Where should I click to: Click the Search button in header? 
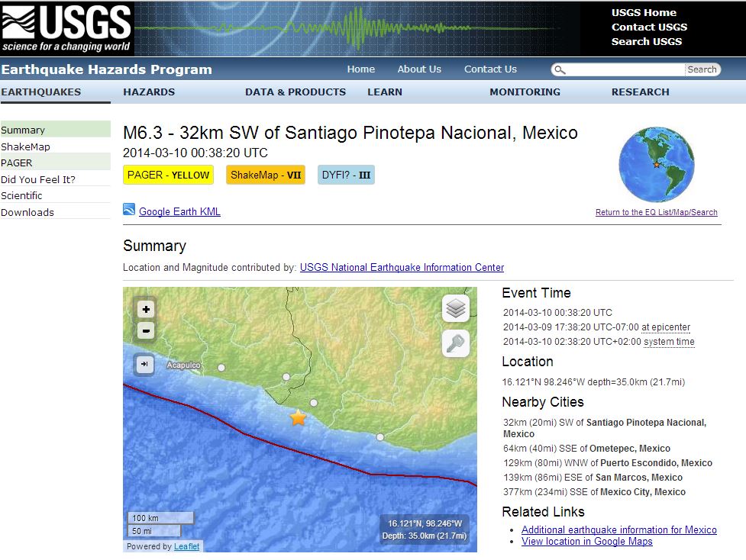tap(702, 69)
